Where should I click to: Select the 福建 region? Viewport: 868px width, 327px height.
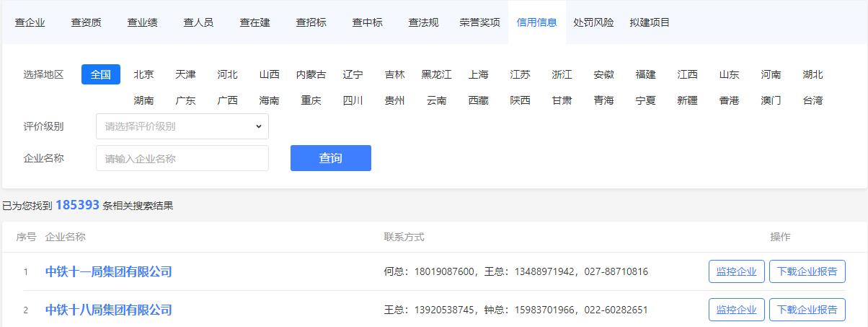coord(645,74)
